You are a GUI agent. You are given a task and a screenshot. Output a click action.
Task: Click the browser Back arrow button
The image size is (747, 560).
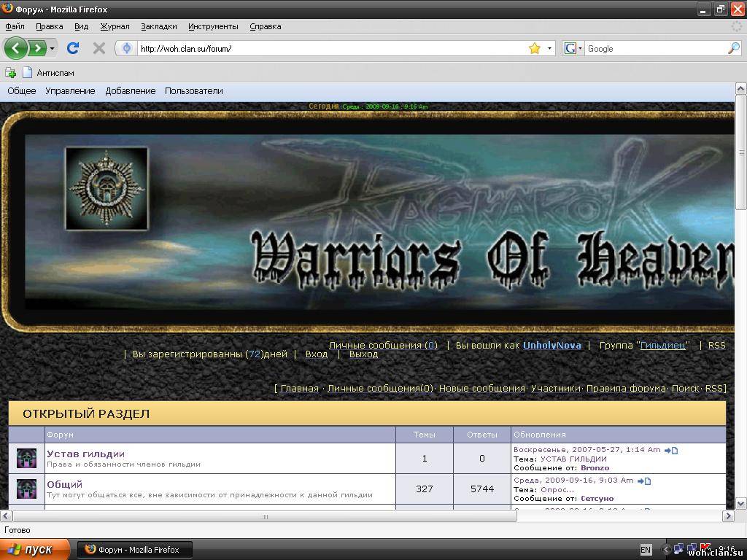(x=16, y=48)
